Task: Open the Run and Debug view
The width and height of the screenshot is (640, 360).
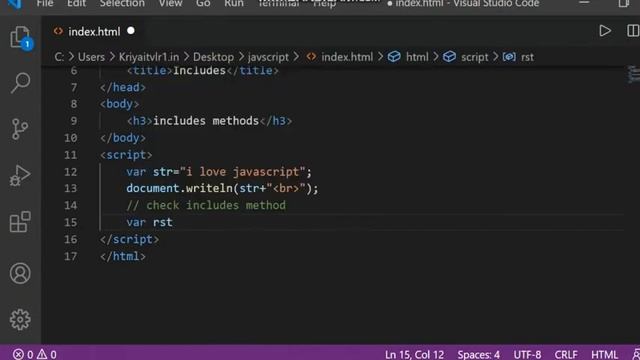Action: click(20, 176)
